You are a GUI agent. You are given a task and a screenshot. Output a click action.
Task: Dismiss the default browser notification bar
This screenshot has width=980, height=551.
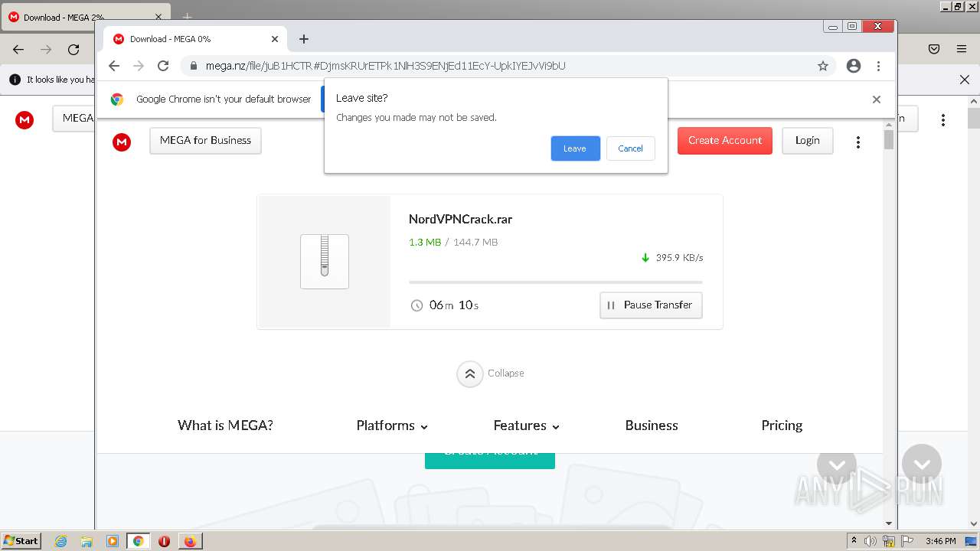tap(877, 99)
